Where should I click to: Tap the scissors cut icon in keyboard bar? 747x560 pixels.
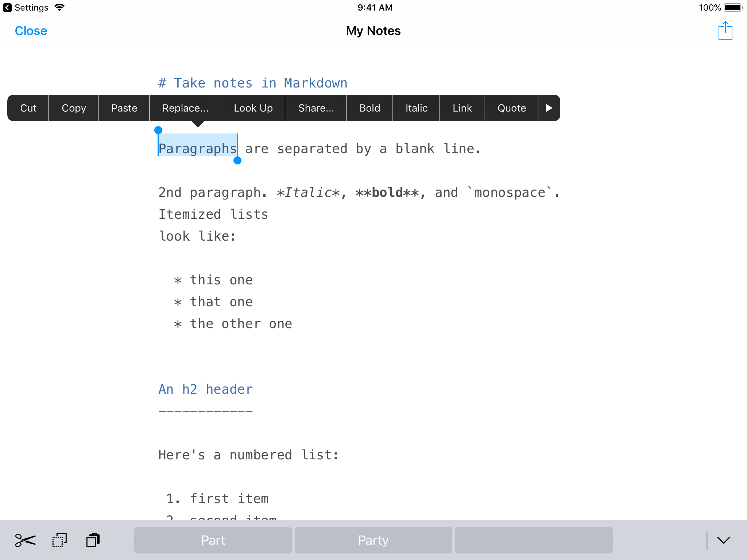click(x=26, y=540)
